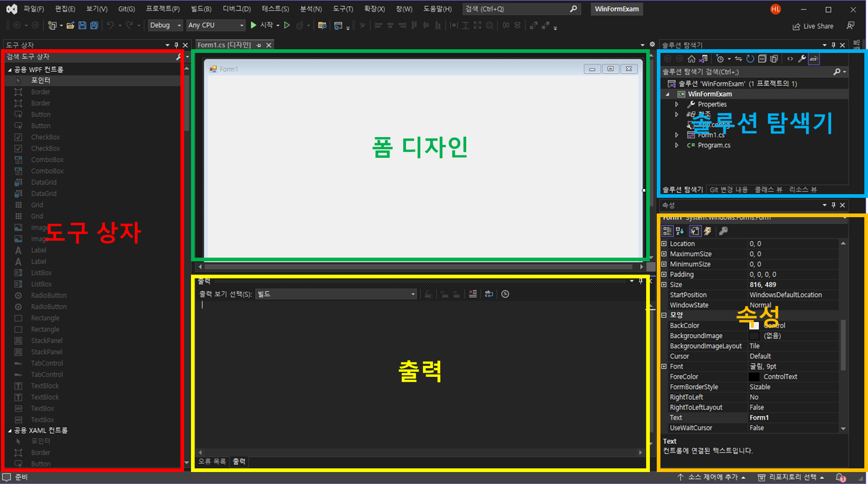The height and width of the screenshot is (484, 868).
Task: Click the Pending Changes Filter clock icon
Action: (721, 59)
